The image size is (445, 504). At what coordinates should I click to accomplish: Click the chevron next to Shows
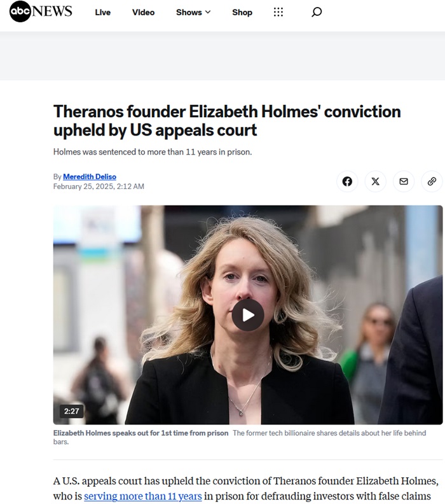[208, 12]
